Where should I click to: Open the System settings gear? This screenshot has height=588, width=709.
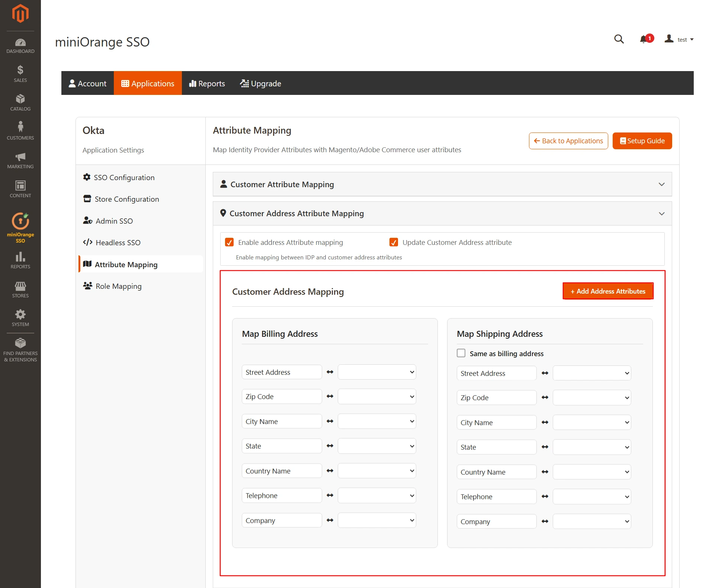20,316
